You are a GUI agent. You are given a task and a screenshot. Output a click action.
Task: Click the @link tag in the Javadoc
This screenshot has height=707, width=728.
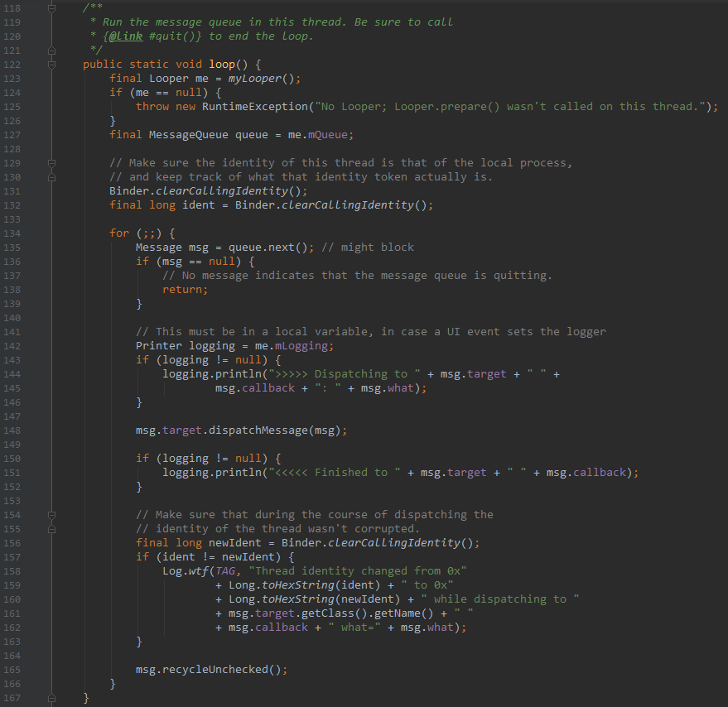126,36
